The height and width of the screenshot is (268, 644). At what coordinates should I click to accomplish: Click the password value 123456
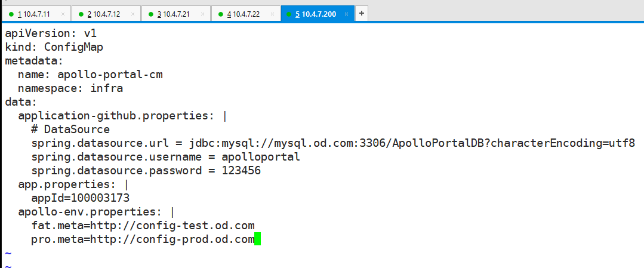point(241,171)
